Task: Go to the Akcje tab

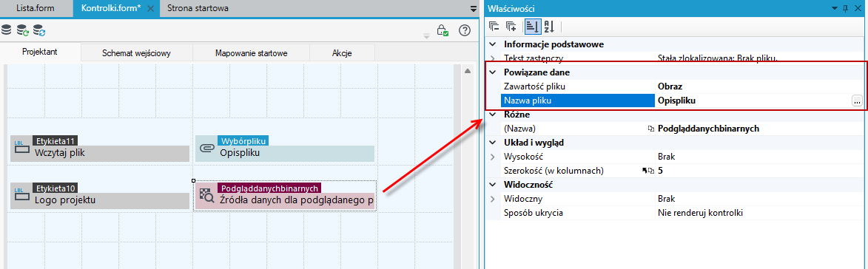Action: tap(342, 53)
